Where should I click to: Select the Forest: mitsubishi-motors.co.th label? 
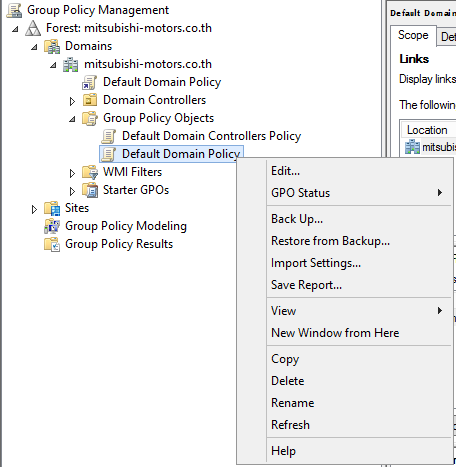[x=129, y=28]
